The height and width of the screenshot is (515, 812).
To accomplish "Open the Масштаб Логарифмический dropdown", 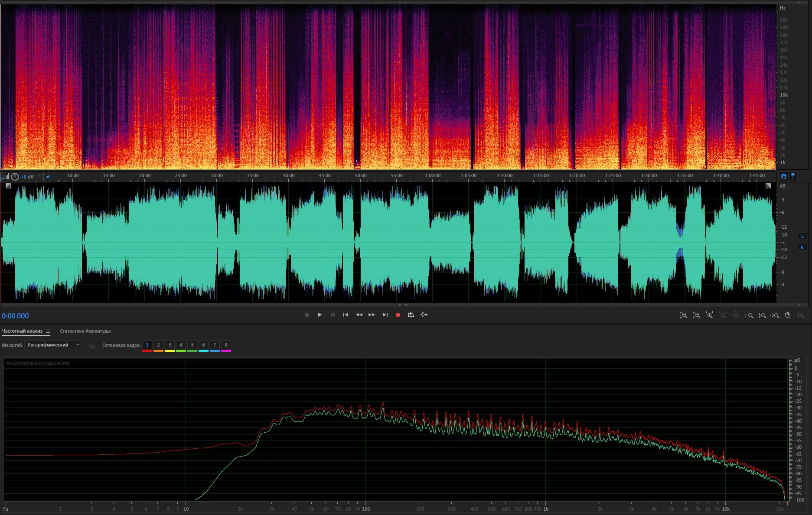I will (53, 345).
